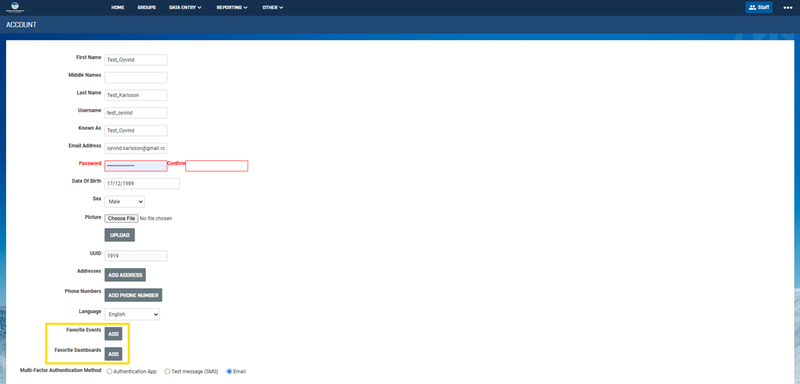Image resolution: width=800 pixels, height=384 pixels.
Task: Click the UPLOAD button
Action: tap(119, 235)
